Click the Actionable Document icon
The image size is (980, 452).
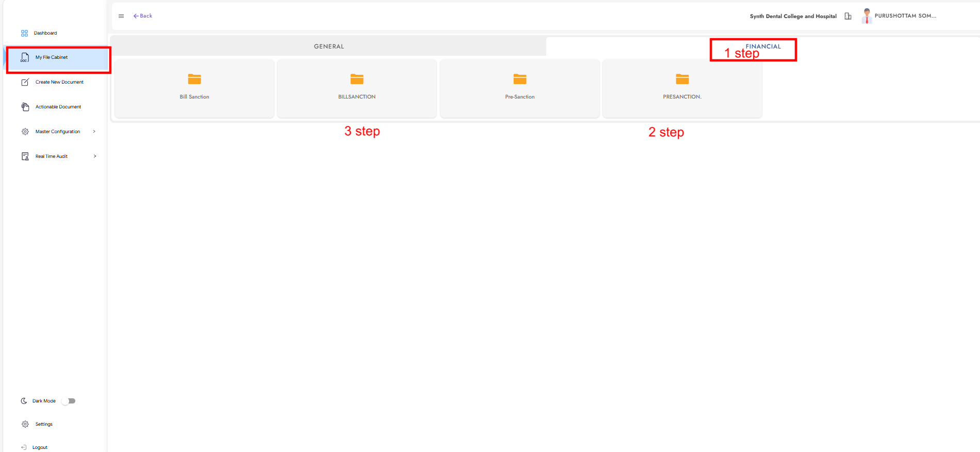(x=25, y=107)
